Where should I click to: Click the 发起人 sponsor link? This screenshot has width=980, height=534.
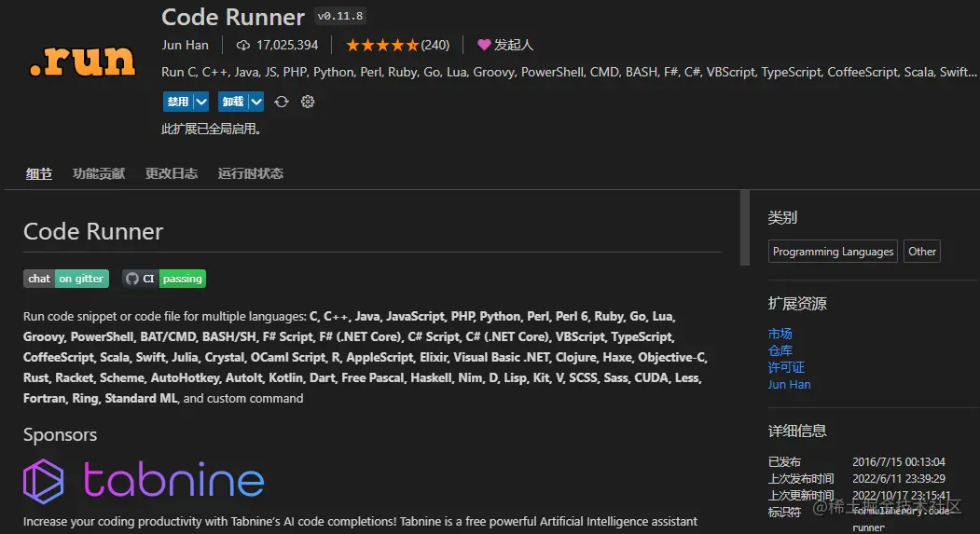(x=514, y=45)
